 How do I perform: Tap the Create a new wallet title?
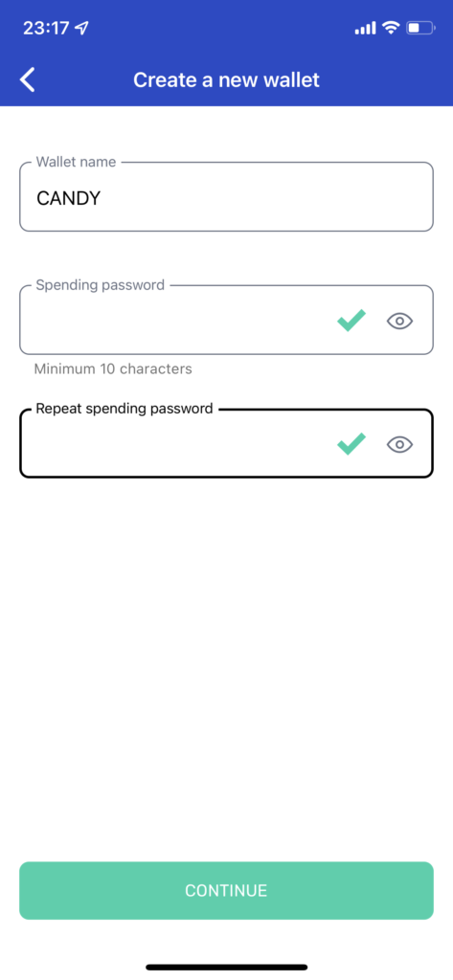pyautogui.click(x=226, y=80)
